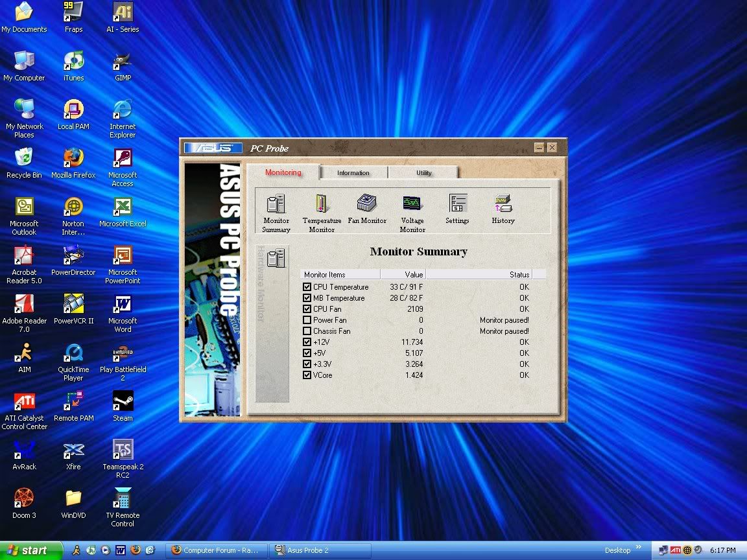The image size is (747, 560).
Task: Click the +12V value 11.734
Action: tap(412, 342)
